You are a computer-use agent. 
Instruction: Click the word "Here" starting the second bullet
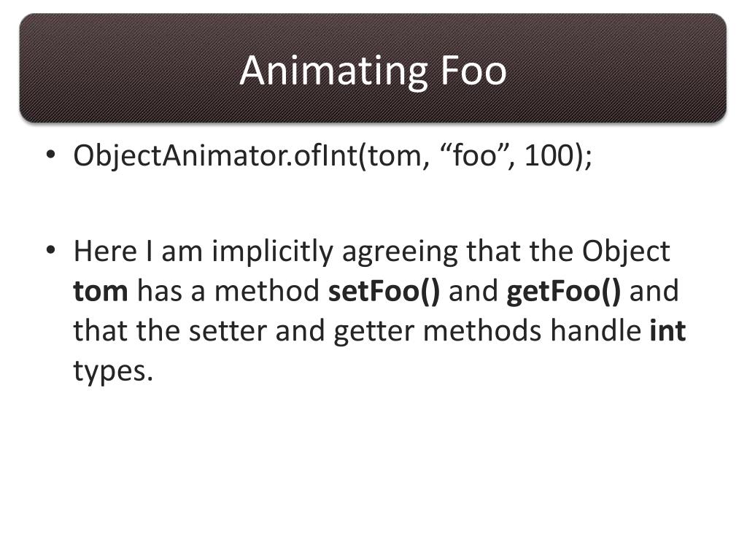tap(105, 251)
